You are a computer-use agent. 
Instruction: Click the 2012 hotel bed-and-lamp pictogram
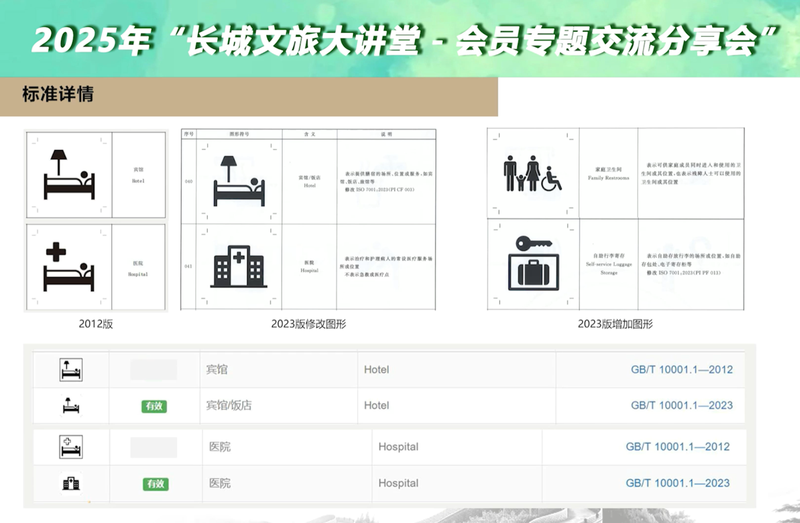[x=69, y=175]
